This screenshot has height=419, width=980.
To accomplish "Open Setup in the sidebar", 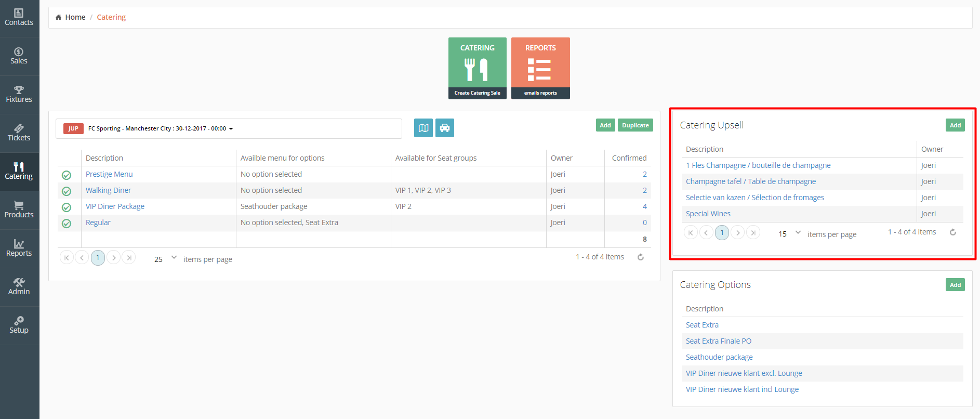I will pyautogui.click(x=19, y=326).
